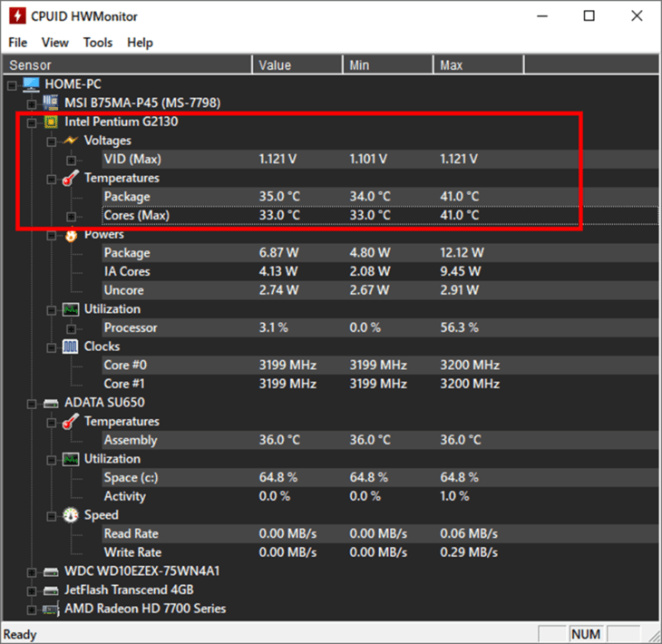This screenshot has height=644, width=662.
Task: Open the Tools menu
Action: click(x=98, y=43)
